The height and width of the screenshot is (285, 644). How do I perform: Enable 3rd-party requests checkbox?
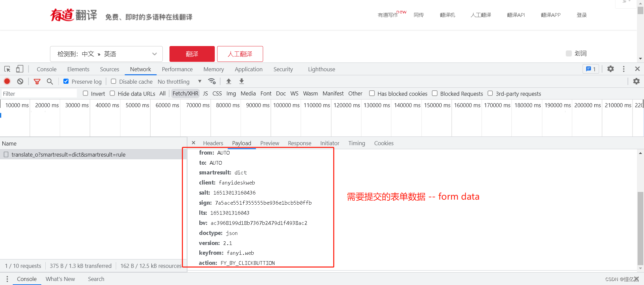pyautogui.click(x=490, y=93)
